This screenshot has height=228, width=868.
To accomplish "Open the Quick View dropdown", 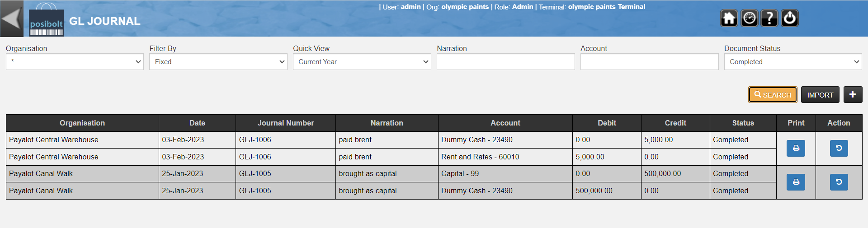I will click(362, 62).
